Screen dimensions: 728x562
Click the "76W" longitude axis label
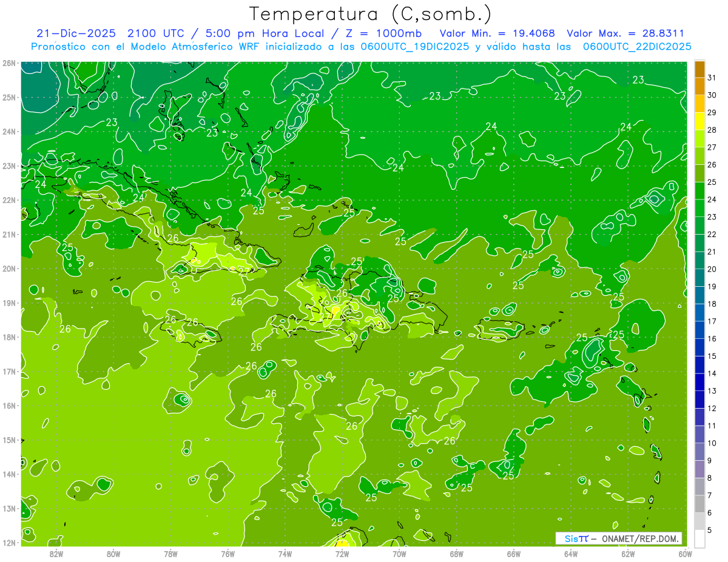point(227,554)
